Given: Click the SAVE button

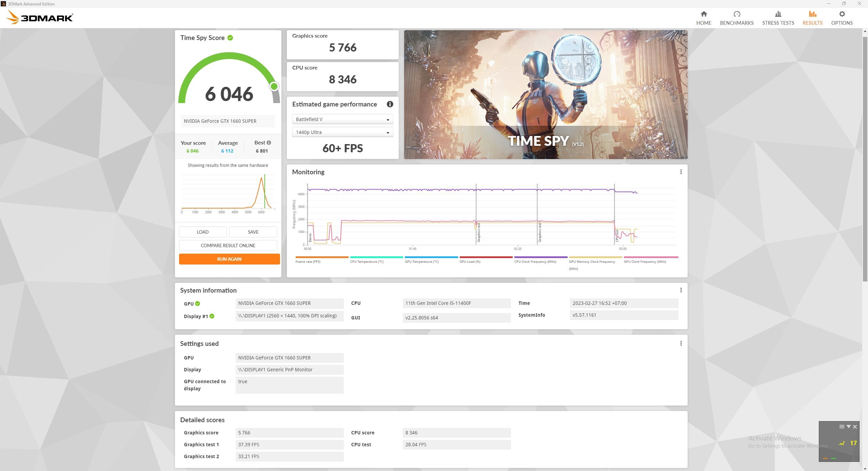Looking at the screenshot, I should pos(253,232).
